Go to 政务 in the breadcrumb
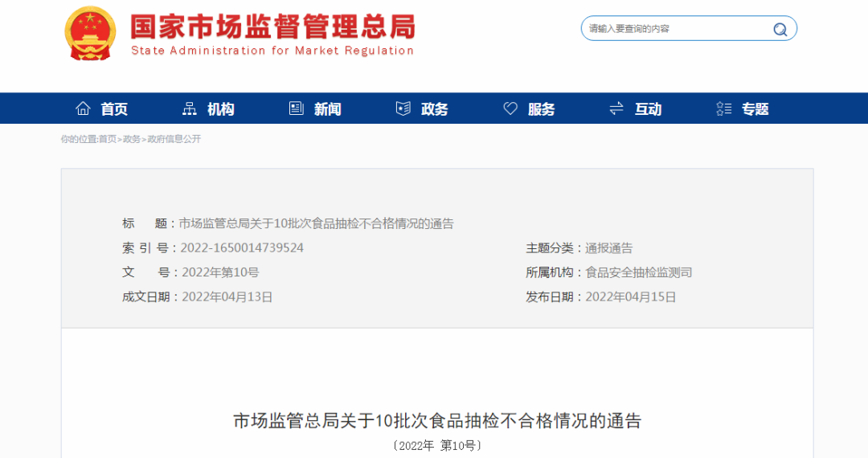Screen dimensions: 868x458 [x=132, y=139]
